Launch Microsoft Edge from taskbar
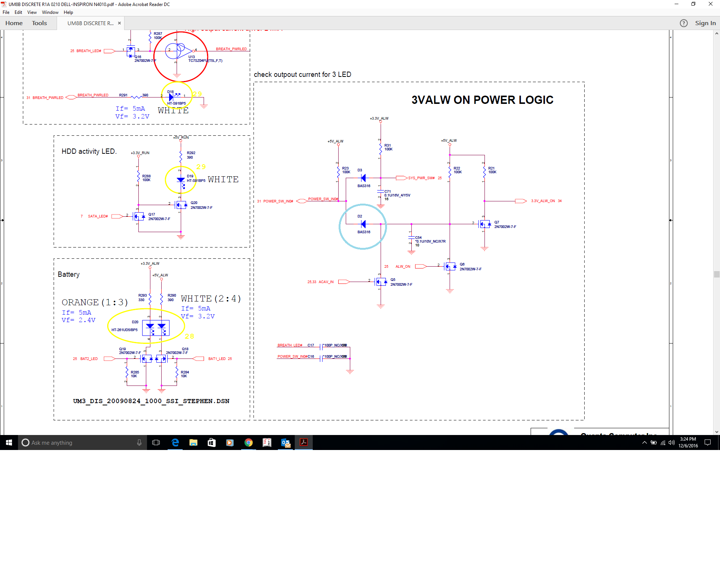720x588 pixels. click(175, 442)
